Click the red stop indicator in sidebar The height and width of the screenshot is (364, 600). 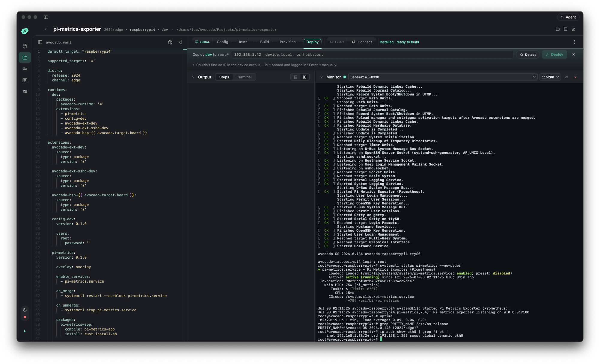pyautogui.click(x=25, y=317)
